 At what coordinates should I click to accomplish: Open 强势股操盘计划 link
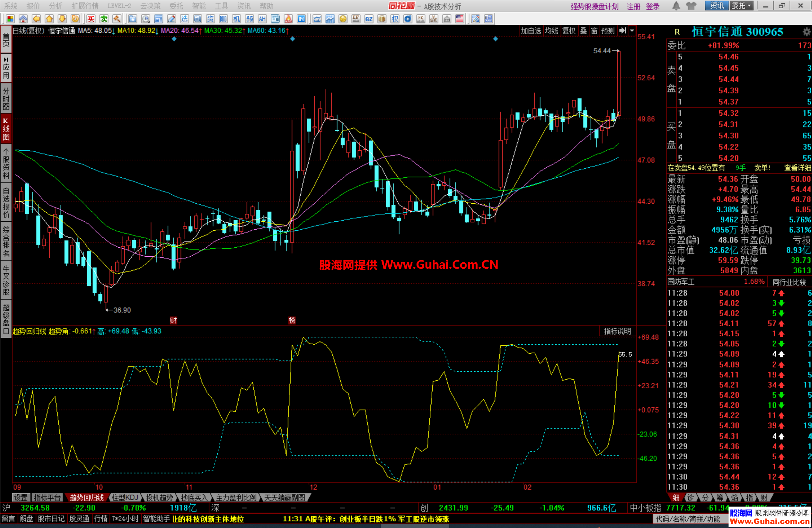595,6
